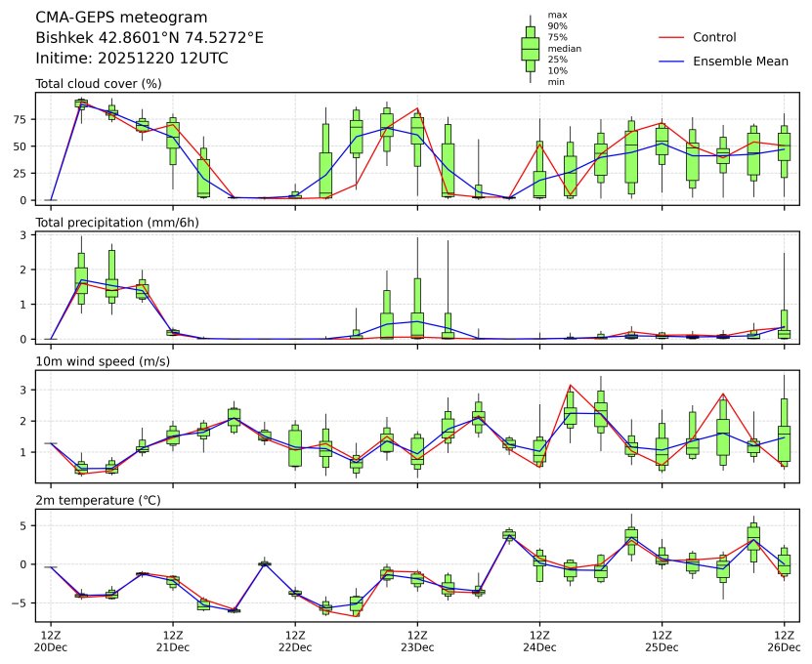Click the box plot legend icon
812x664 pixels.
(530, 48)
